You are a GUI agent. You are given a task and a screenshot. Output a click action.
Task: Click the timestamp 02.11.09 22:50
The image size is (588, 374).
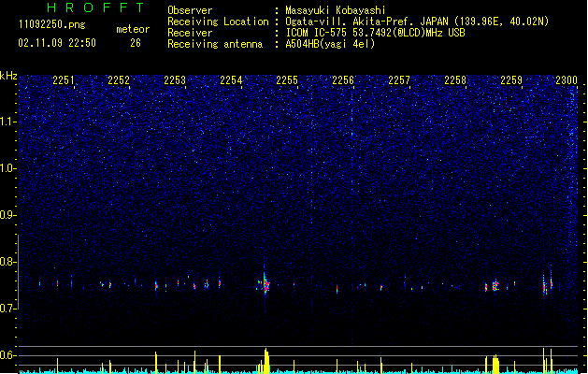point(57,43)
